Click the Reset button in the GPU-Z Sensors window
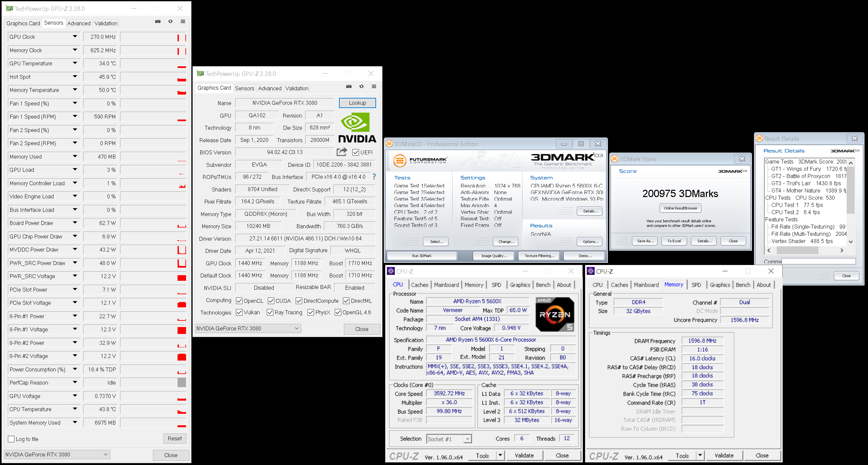 (x=175, y=438)
